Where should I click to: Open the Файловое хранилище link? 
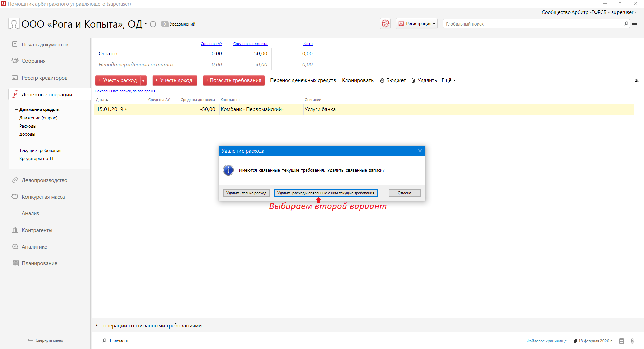(548, 341)
